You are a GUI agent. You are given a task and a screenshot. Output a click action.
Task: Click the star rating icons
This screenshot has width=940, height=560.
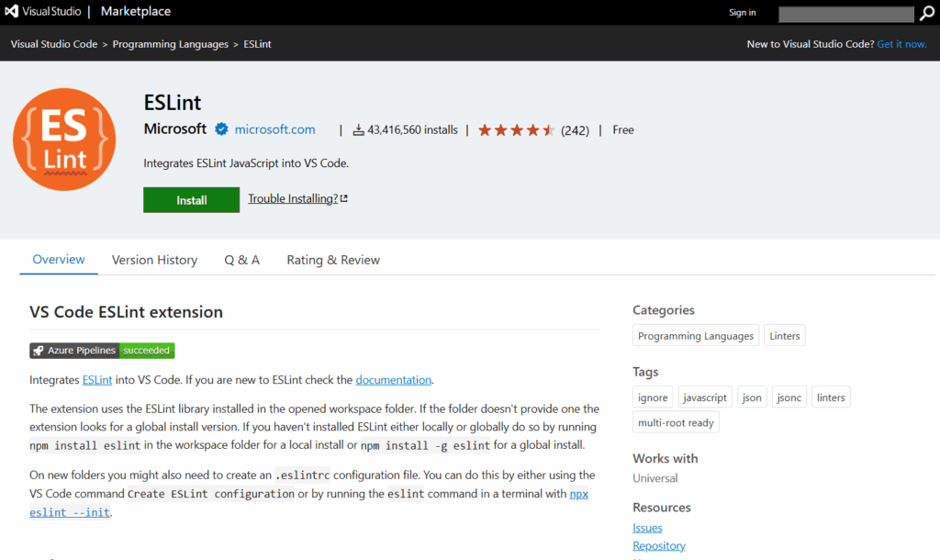516,130
